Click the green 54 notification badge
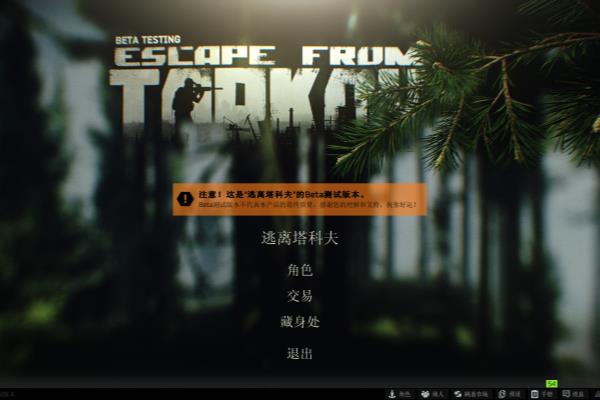This screenshot has width=600, height=400. pyautogui.click(x=551, y=384)
